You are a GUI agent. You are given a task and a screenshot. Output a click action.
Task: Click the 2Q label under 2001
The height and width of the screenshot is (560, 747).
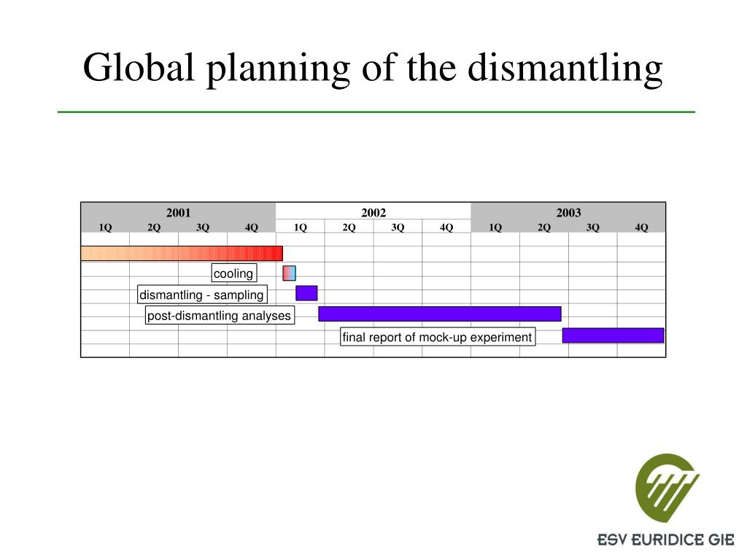pos(154,227)
